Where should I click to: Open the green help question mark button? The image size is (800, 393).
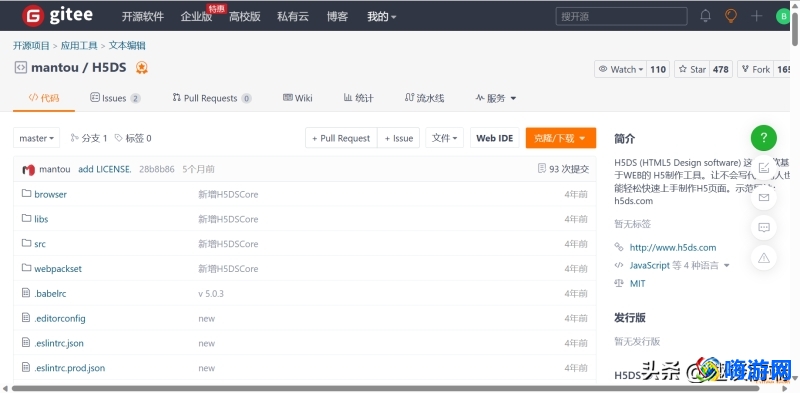click(x=763, y=137)
